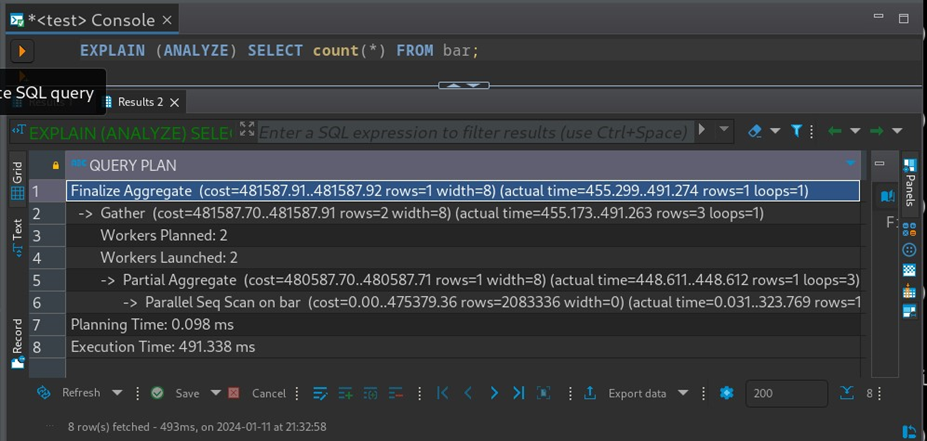This screenshot has width=927, height=441.
Task: Refresh the result set
Action: 68,393
